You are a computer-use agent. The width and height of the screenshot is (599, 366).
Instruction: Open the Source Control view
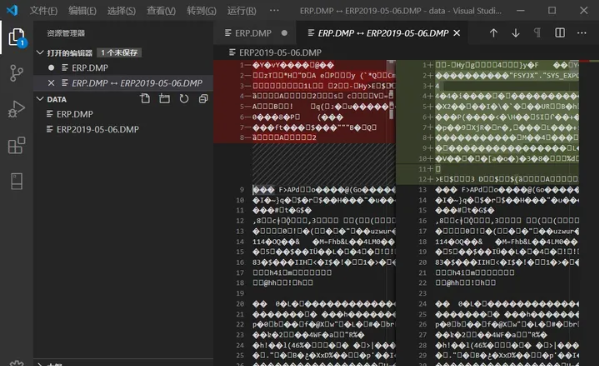coord(16,73)
